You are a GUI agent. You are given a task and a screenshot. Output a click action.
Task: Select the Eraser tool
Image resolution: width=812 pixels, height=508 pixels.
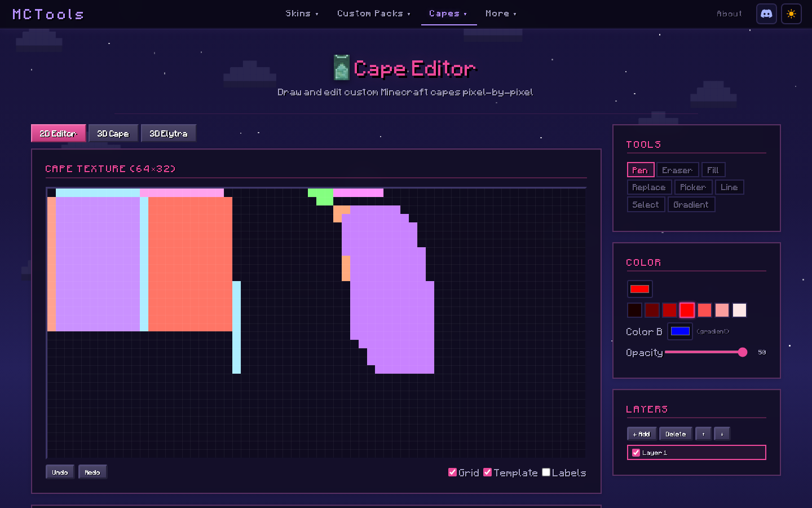[x=677, y=170]
